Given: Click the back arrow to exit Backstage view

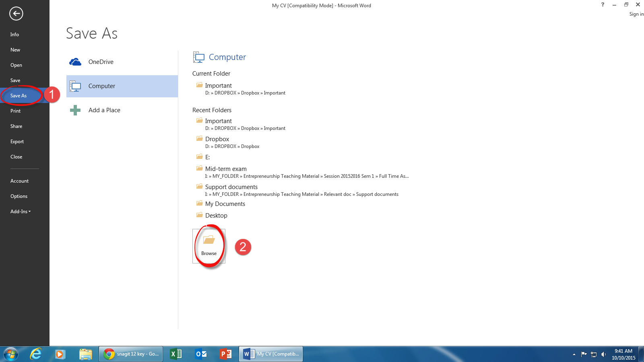Looking at the screenshot, I should [x=16, y=14].
